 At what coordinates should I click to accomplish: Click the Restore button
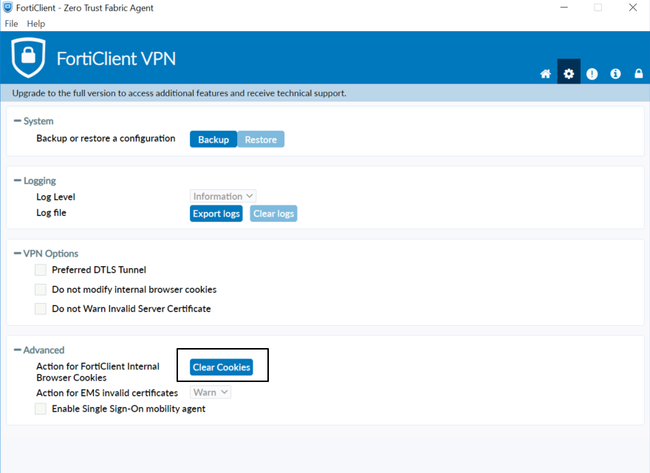coord(261,139)
